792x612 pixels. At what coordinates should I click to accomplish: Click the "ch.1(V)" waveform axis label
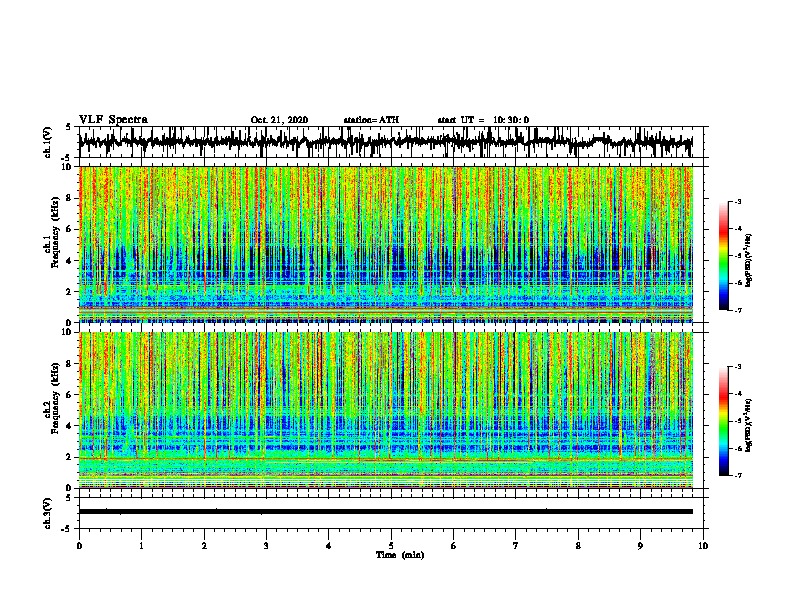point(48,142)
